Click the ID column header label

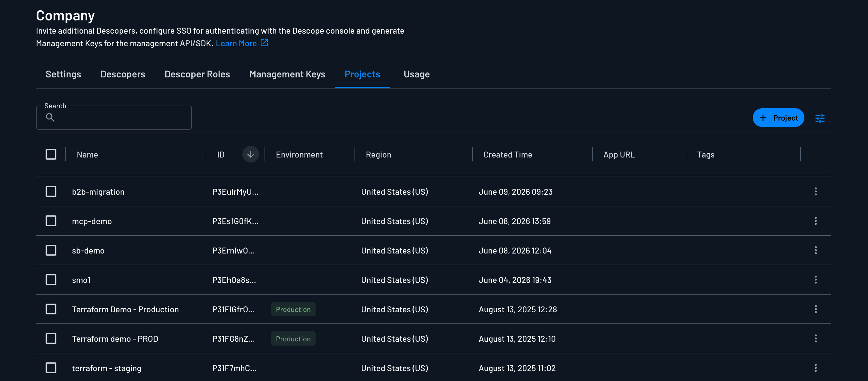click(221, 154)
